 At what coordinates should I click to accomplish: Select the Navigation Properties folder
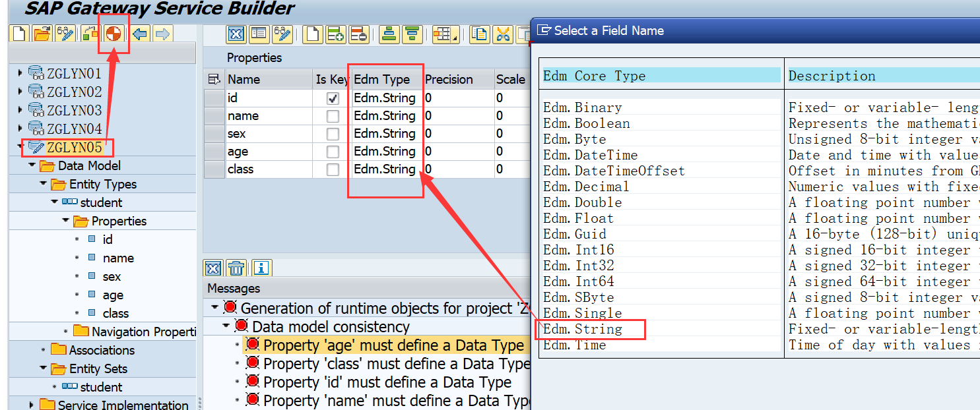144,332
